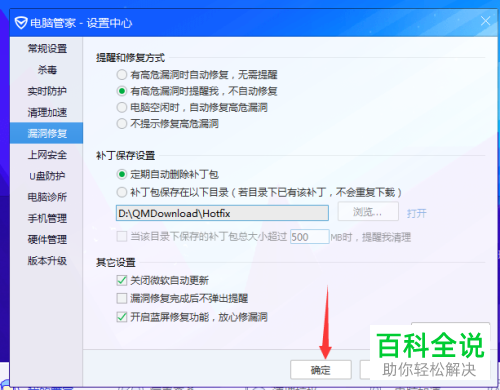500x390 pixels.
Task: Open the 常规设置 settings tab
Action: 47,49
